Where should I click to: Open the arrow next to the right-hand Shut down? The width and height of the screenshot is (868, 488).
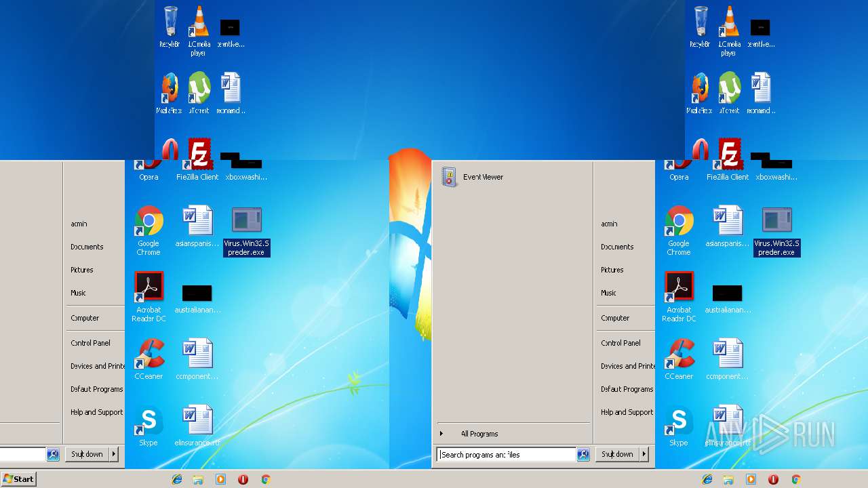[x=644, y=454]
